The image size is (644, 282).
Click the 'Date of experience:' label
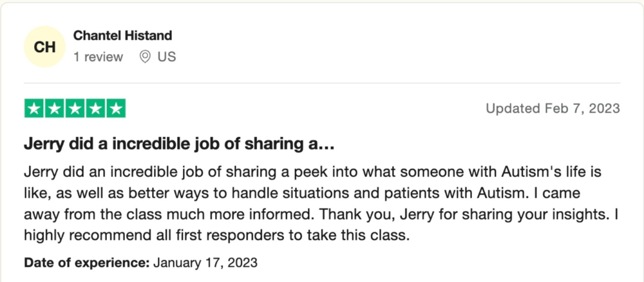pyautogui.click(x=87, y=262)
